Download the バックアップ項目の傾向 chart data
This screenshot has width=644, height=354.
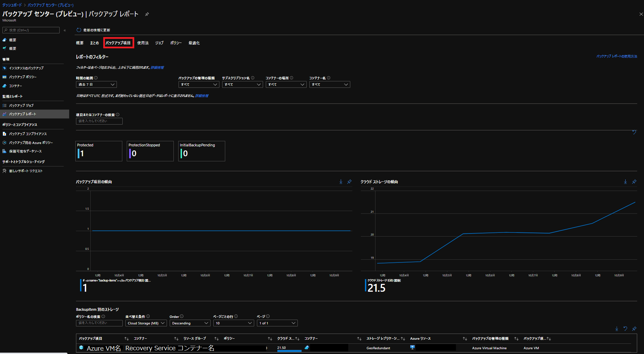point(341,182)
